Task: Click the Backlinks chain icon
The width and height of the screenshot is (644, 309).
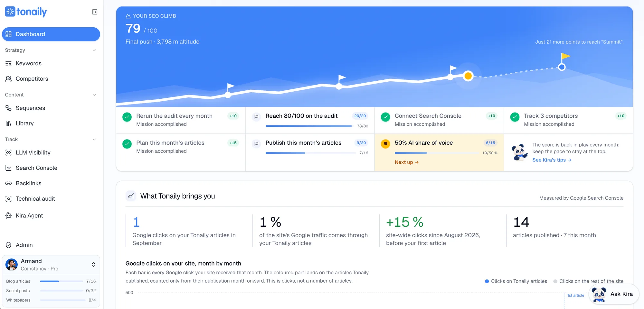Action: tap(9, 183)
